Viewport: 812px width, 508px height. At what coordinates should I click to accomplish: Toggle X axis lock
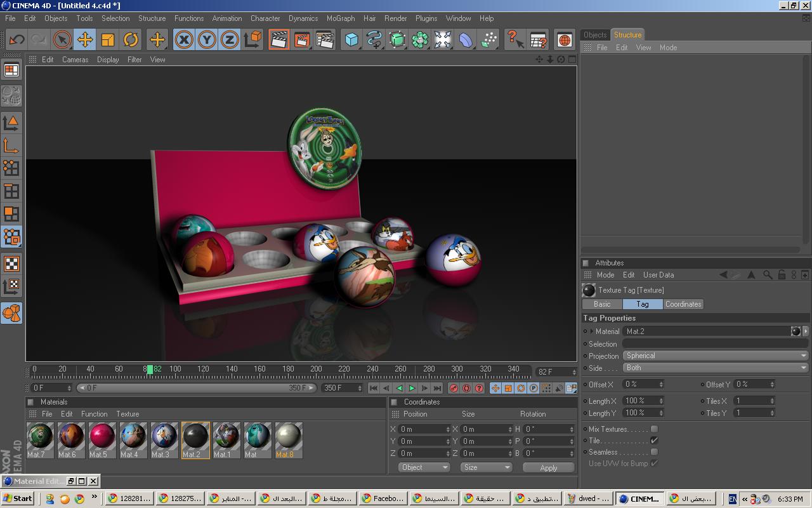point(184,40)
